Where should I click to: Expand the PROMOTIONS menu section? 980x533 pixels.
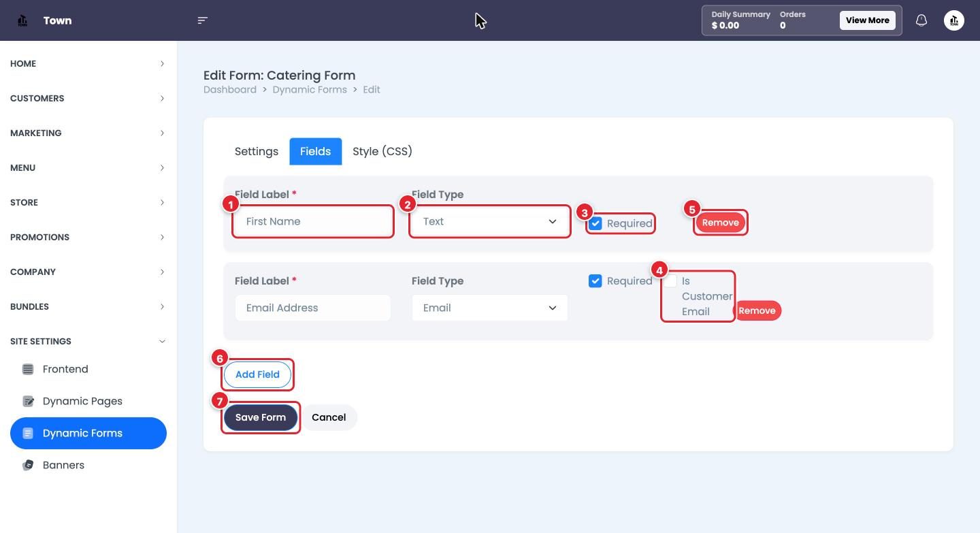[88, 237]
